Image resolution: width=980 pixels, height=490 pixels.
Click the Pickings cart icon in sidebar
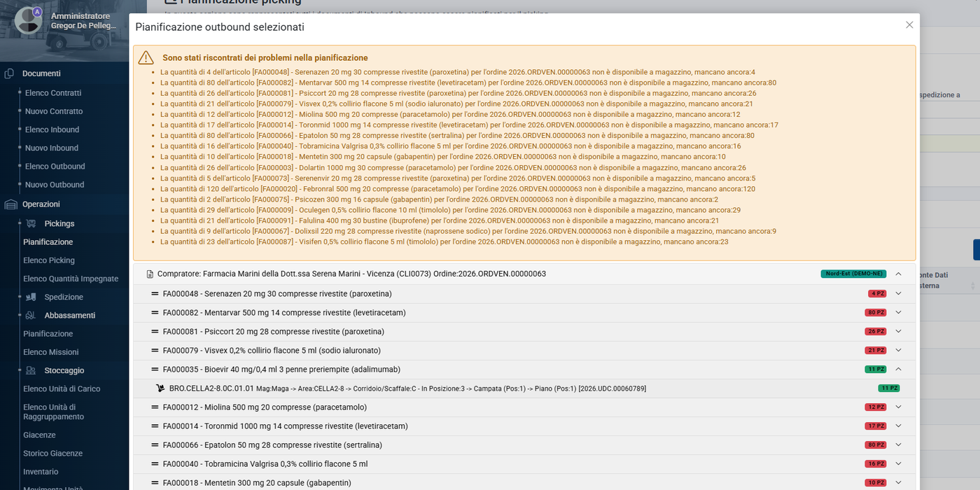pos(31,224)
